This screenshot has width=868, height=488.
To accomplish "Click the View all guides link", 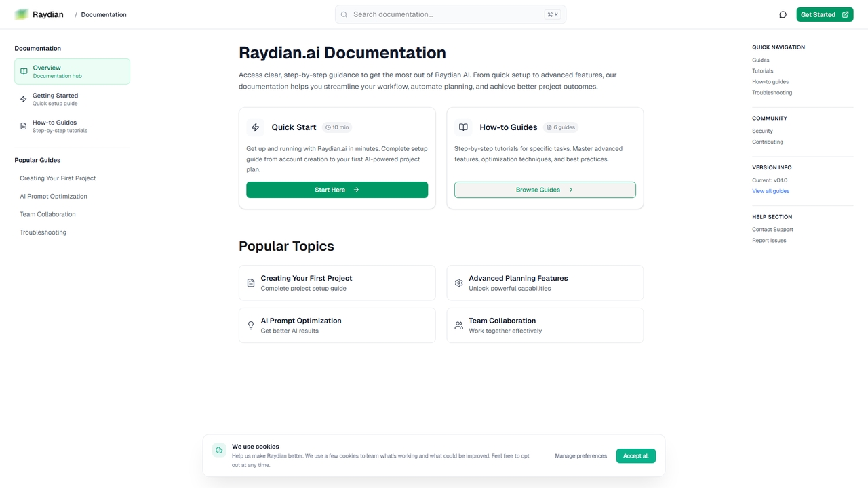I will pyautogui.click(x=771, y=191).
